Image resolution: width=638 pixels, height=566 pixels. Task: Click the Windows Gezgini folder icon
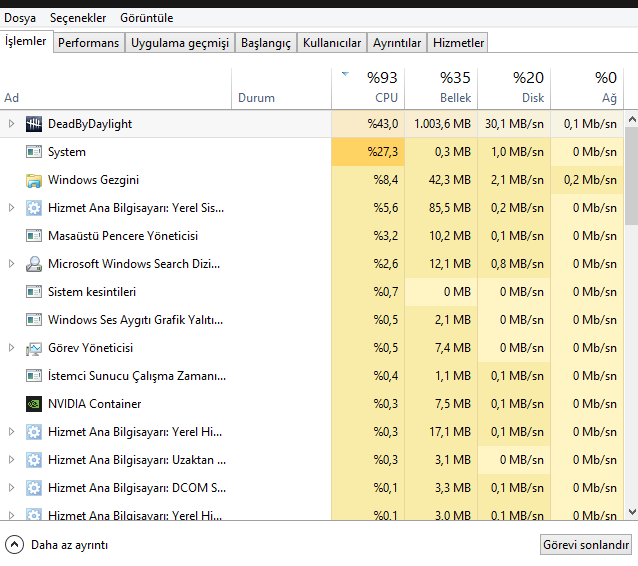coord(33,180)
